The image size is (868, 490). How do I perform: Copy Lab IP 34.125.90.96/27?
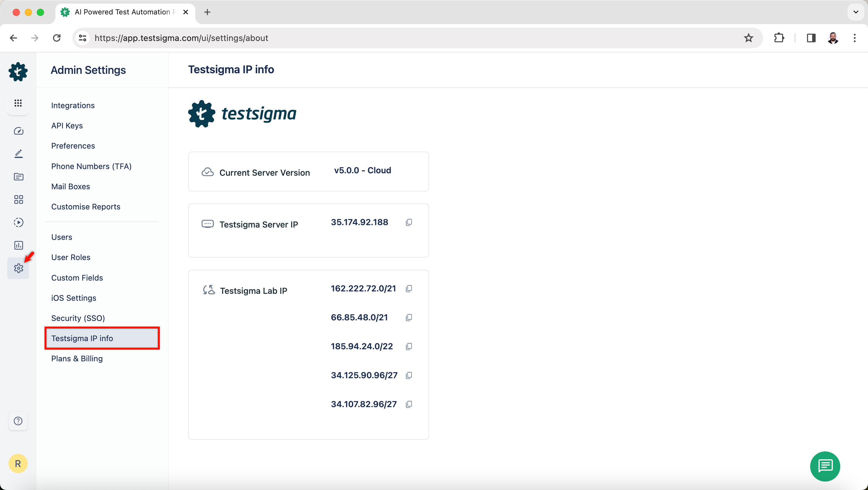tap(409, 376)
